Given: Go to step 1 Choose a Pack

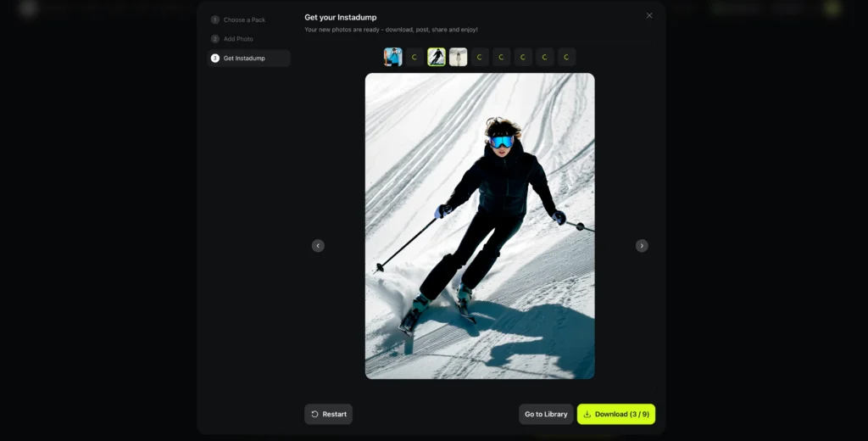Looking at the screenshot, I should (x=244, y=20).
